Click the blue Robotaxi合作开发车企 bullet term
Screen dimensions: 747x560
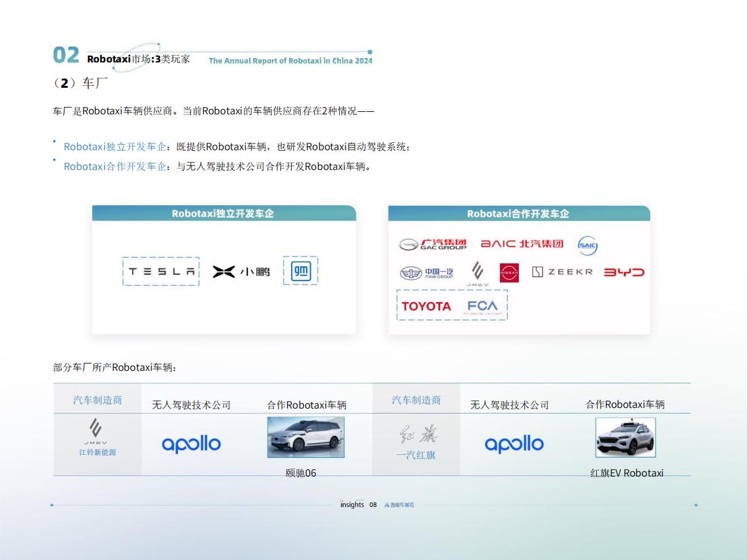[x=115, y=166]
